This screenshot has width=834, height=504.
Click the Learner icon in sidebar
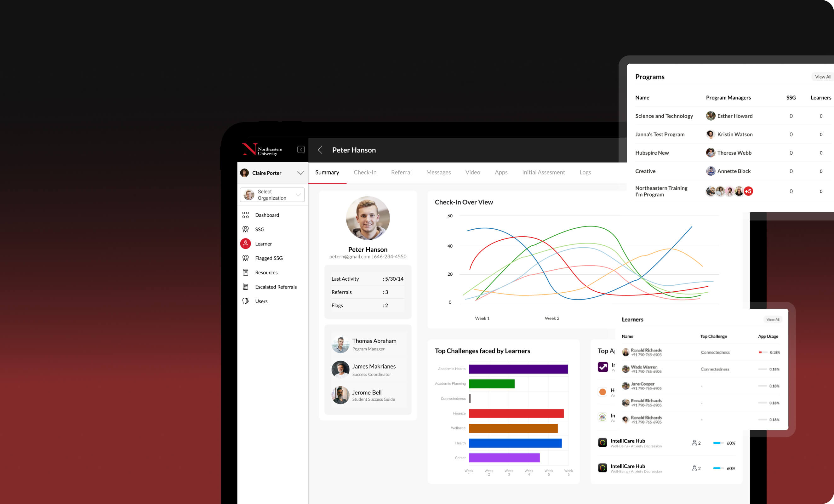point(246,244)
